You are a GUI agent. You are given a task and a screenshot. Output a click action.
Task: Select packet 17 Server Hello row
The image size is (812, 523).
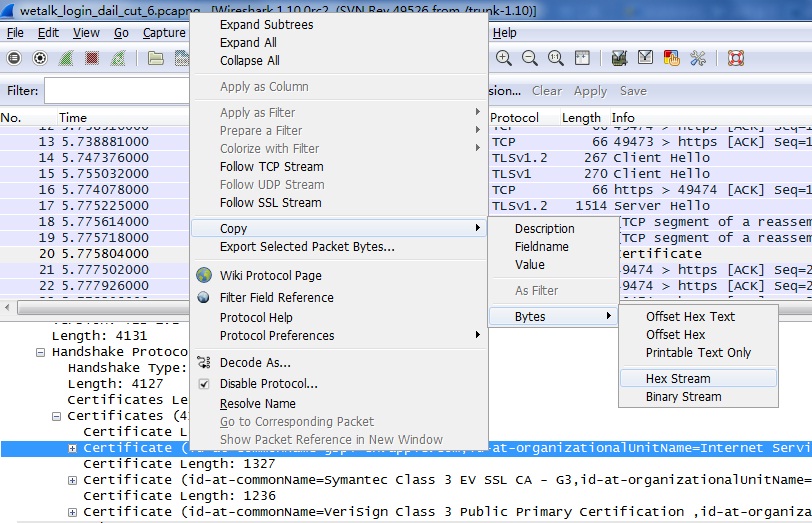pos(406,206)
